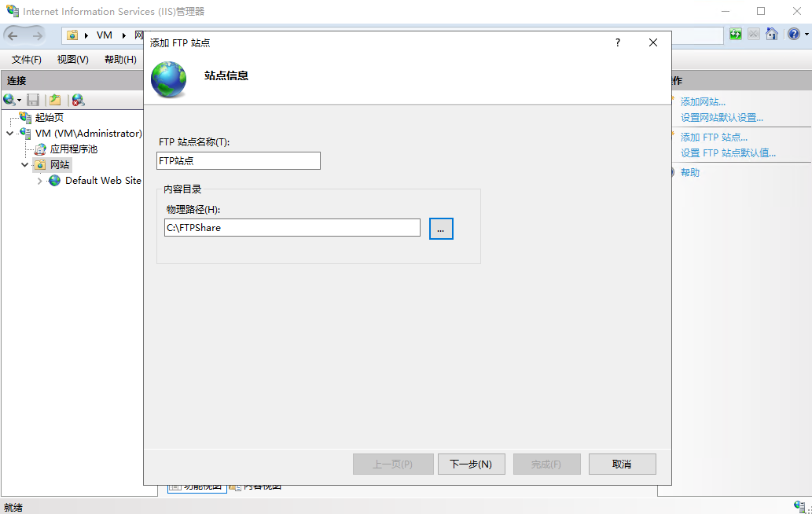Collapse the 网站 (Sites) tree node

click(24, 165)
